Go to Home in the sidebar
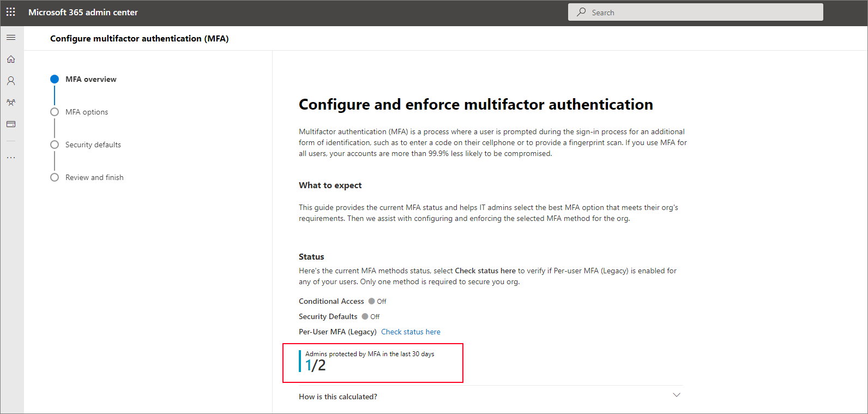 (11, 59)
